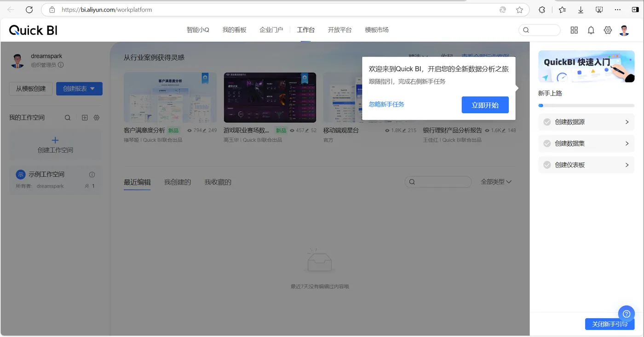Click the site lock icon in address bar
Viewport: 644px width, 337px height.
point(52,10)
